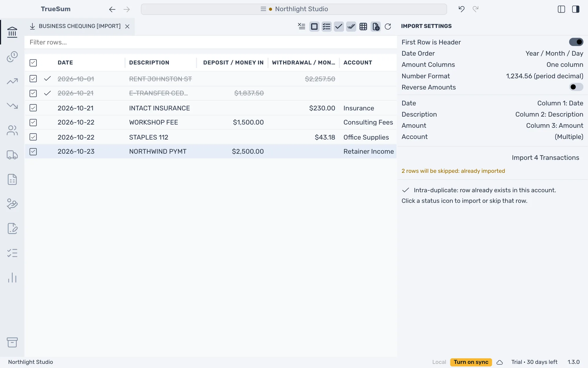Uncheck the STAPLES 112 row checkbox
The width and height of the screenshot is (588, 368).
[33, 137]
